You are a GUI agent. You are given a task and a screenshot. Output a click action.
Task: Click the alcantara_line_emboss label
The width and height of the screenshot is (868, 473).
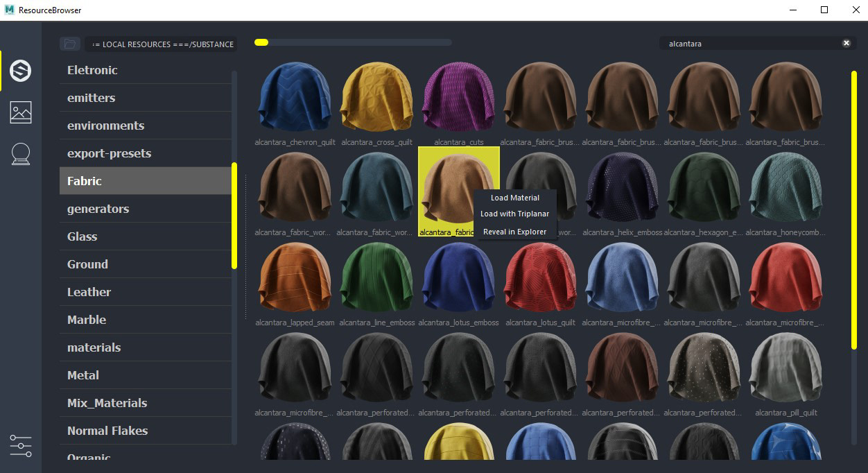pyautogui.click(x=376, y=322)
